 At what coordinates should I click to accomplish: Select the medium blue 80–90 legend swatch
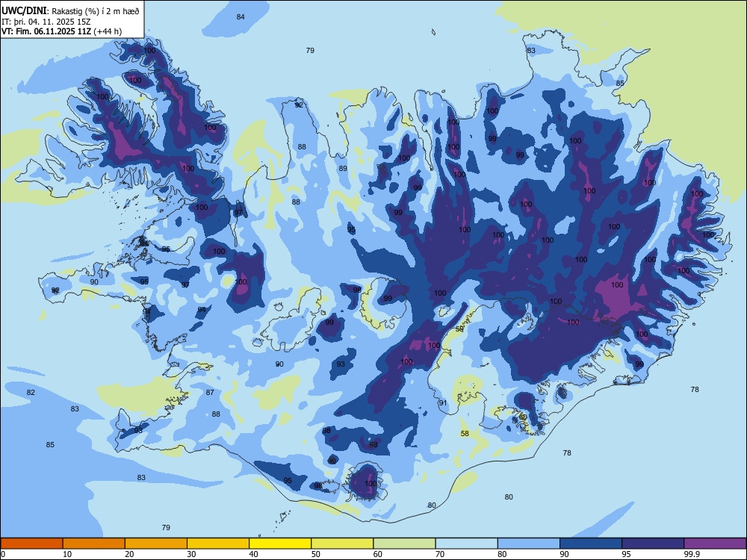click(x=529, y=544)
